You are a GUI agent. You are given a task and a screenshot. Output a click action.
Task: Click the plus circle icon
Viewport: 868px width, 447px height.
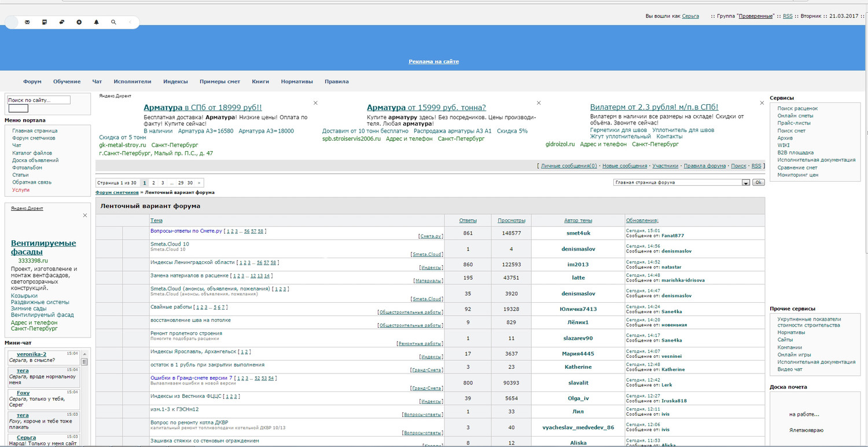point(79,22)
